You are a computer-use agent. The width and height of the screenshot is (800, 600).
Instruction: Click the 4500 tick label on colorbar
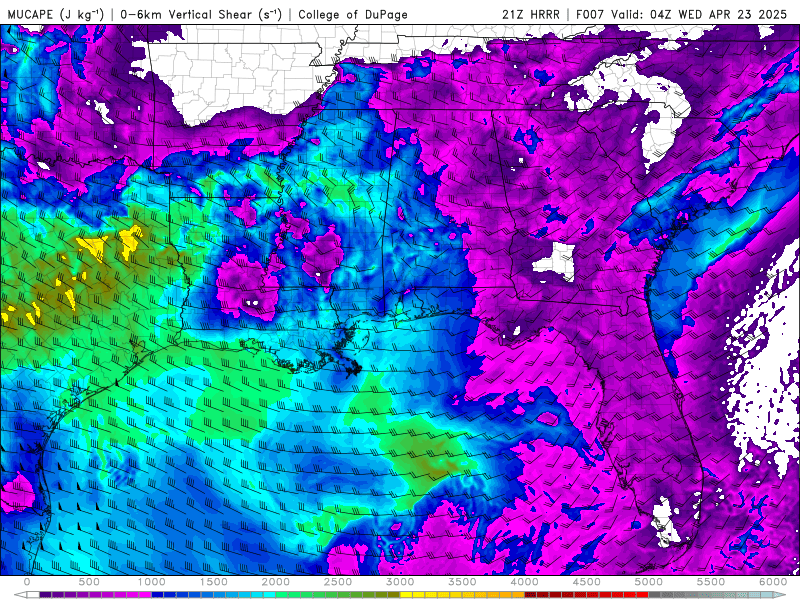587,582
